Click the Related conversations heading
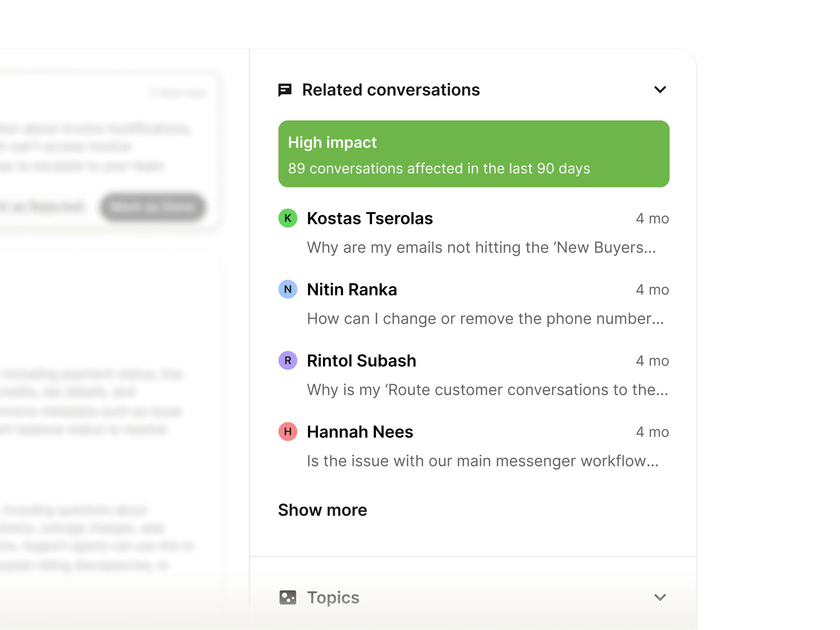Image resolution: width=840 pixels, height=630 pixels. 391,90
